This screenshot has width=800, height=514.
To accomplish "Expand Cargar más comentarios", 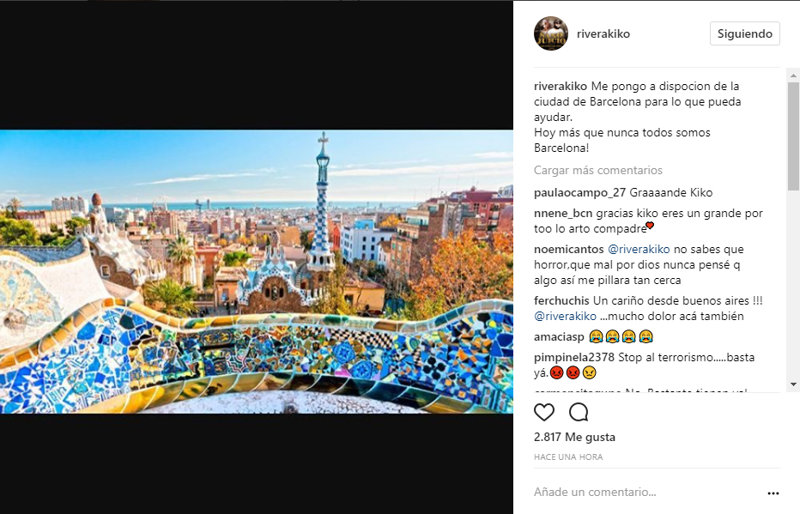I will pos(598,170).
